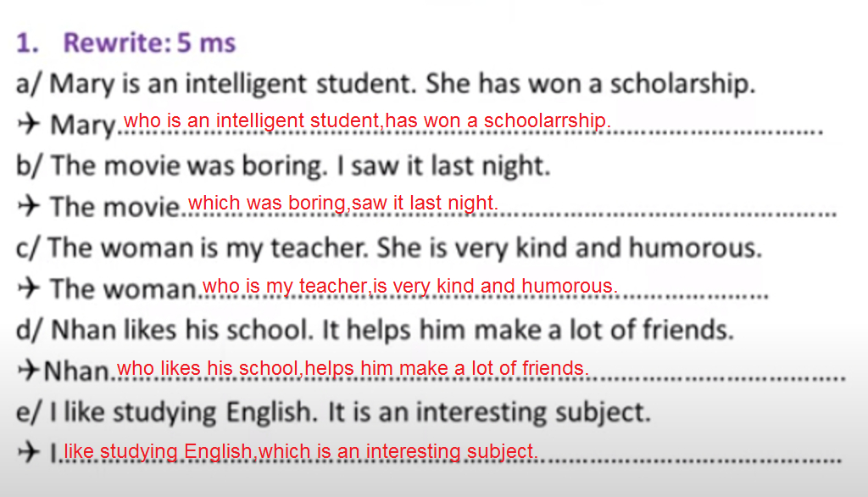The height and width of the screenshot is (497, 868).
Task: Click question d/ sentence "Nhan likes his school"
Action: click(375, 330)
